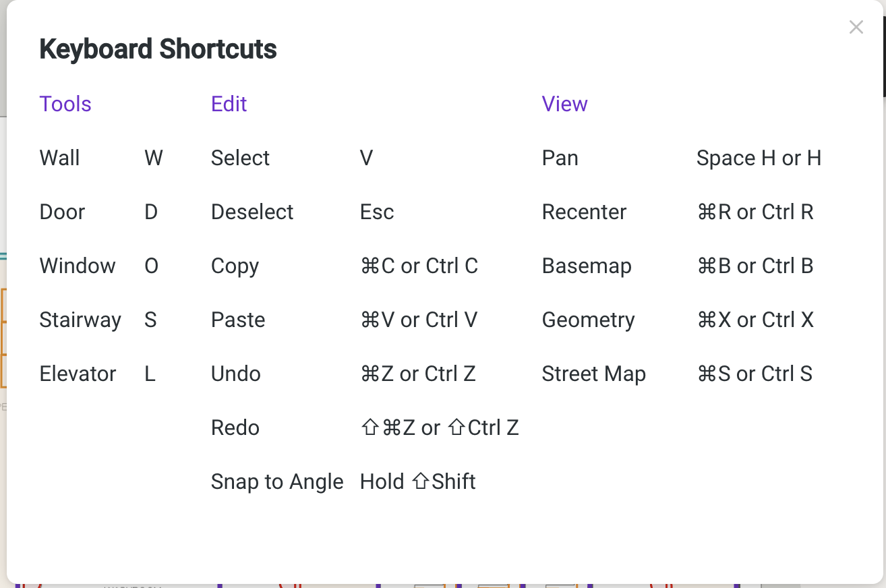Screen dimensions: 886x588
Task: Click the Street Map view label
Action: (593, 374)
